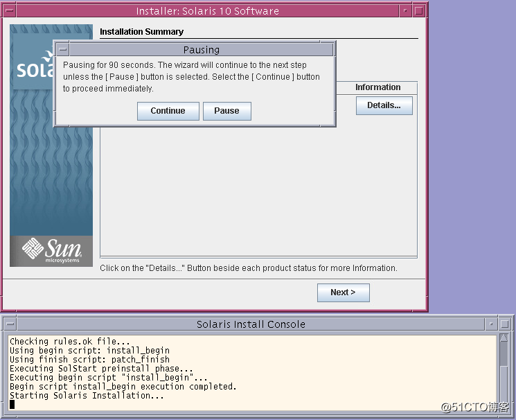516x420 pixels.
Task: Open product Details... information
Action: (x=384, y=105)
